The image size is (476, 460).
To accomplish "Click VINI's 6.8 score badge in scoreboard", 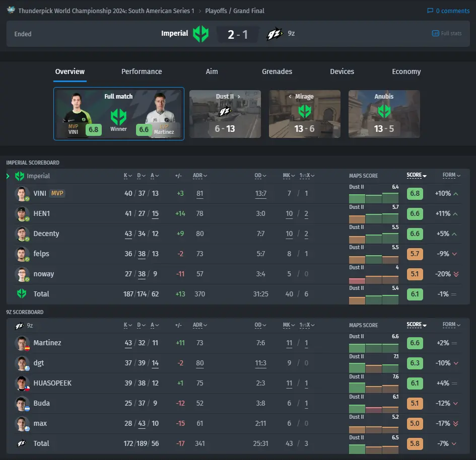I will pyautogui.click(x=415, y=193).
